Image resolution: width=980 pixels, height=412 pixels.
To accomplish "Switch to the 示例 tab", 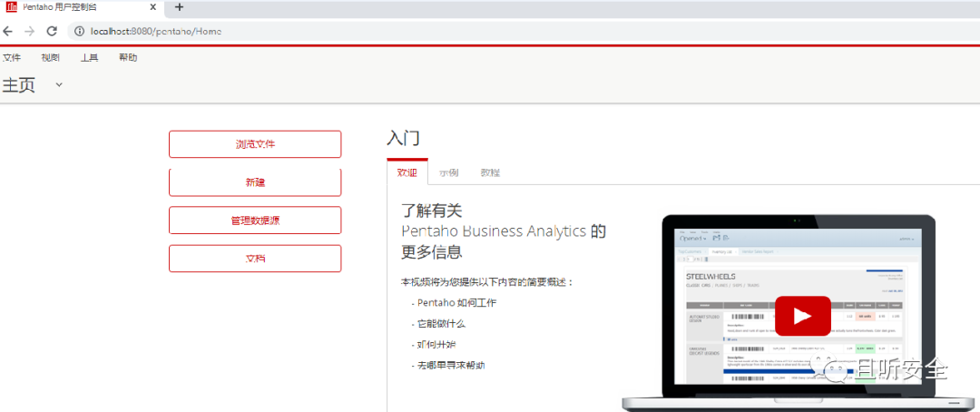I will pos(449,172).
